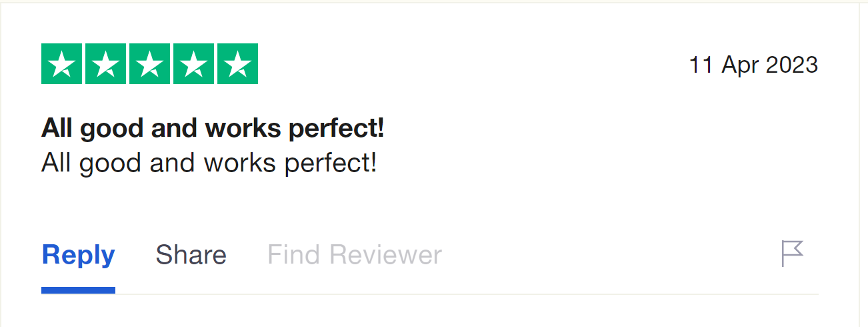
Task: Click the fifth rating star
Action: (x=237, y=64)
